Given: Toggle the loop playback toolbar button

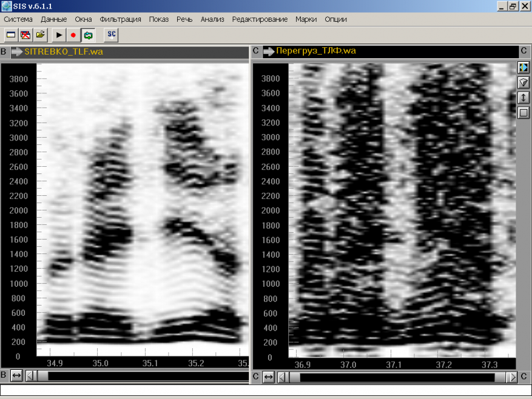Looking at the screenshot, I should tap(88, 35).
